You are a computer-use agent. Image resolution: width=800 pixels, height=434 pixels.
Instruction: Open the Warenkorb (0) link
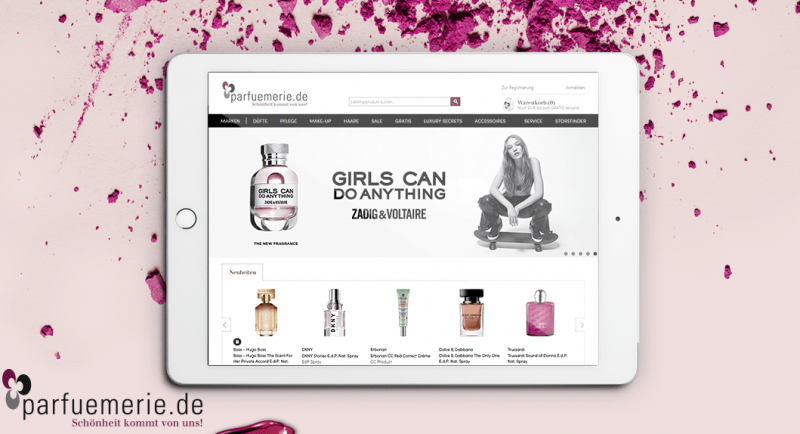pos(536,103)
